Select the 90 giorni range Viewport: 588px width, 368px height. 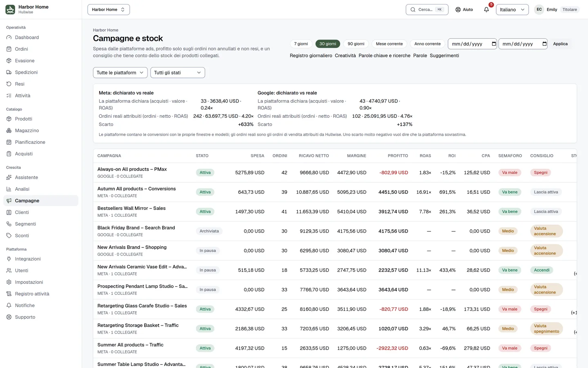(x=356, y=44)
